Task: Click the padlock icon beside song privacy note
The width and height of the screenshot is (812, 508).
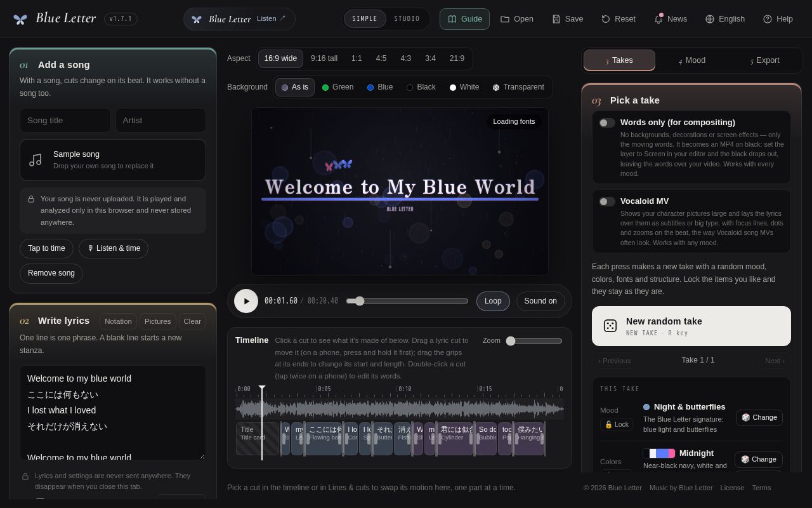Action: tap(30, 199)
